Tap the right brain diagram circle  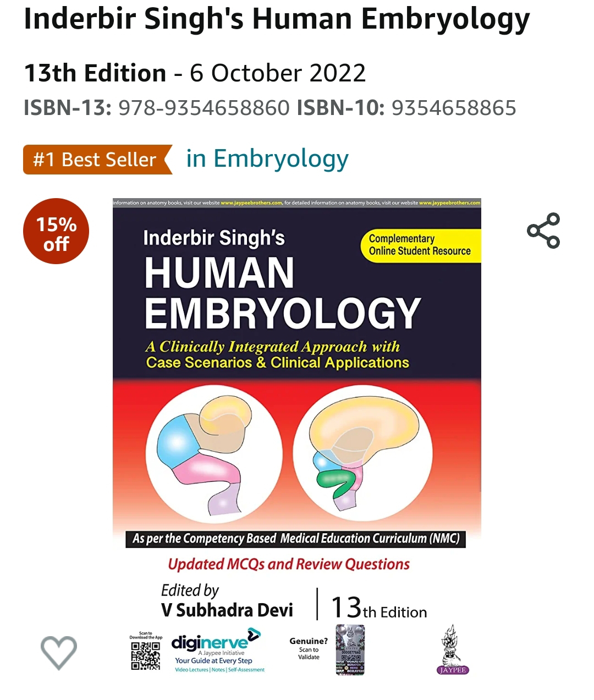pos(362,456)
